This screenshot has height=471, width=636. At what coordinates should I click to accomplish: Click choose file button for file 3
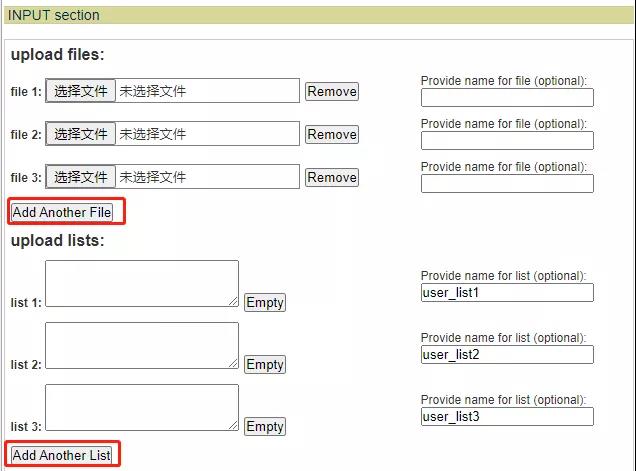coord(81,177)
